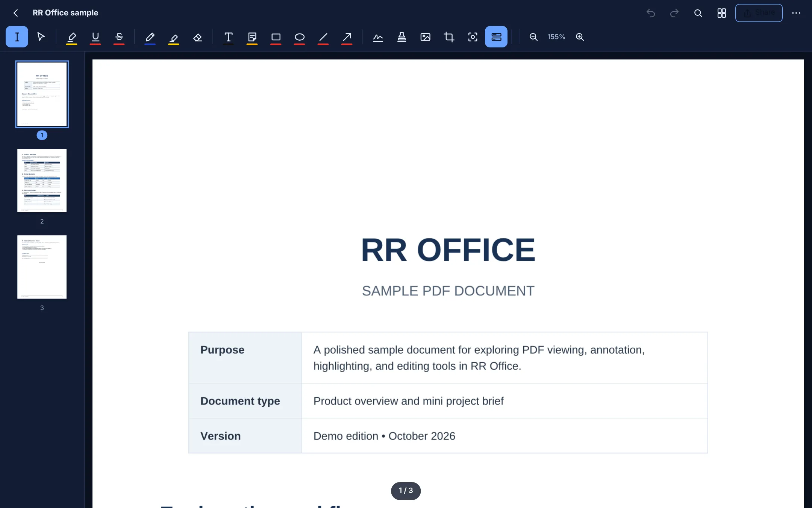
Task: Select the ellipse shape tool
Action: pyautogui.click(x=300, y=37)
